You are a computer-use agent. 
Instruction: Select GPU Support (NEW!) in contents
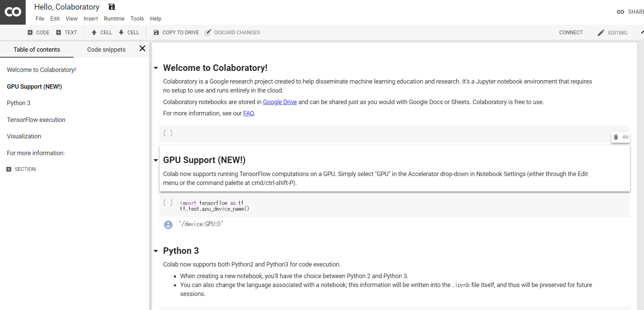click(34, 87)
